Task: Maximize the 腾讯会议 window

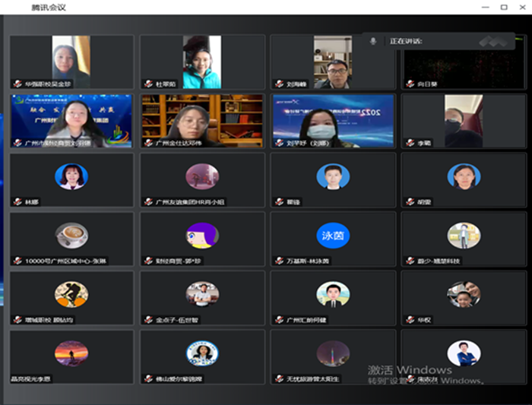Action: click(x=504, y=7)
